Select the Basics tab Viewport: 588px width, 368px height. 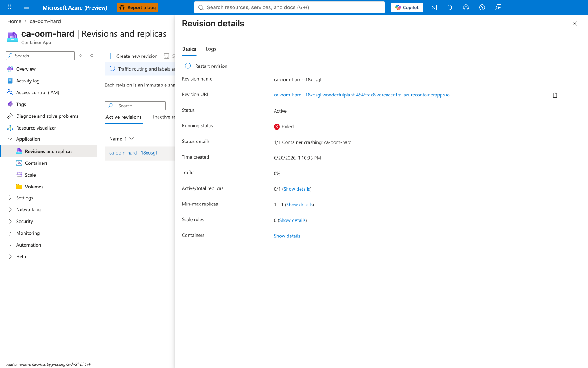click(x=189, y=49)
